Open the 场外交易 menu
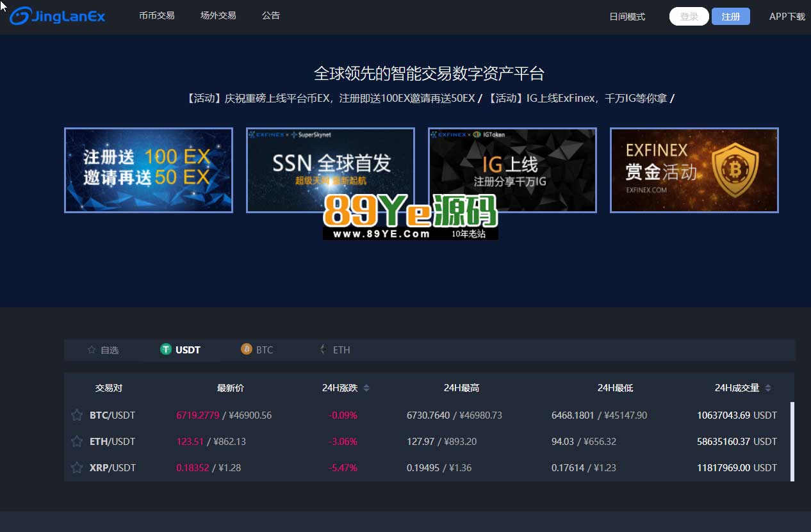811x532 pixels. [218, 15]
